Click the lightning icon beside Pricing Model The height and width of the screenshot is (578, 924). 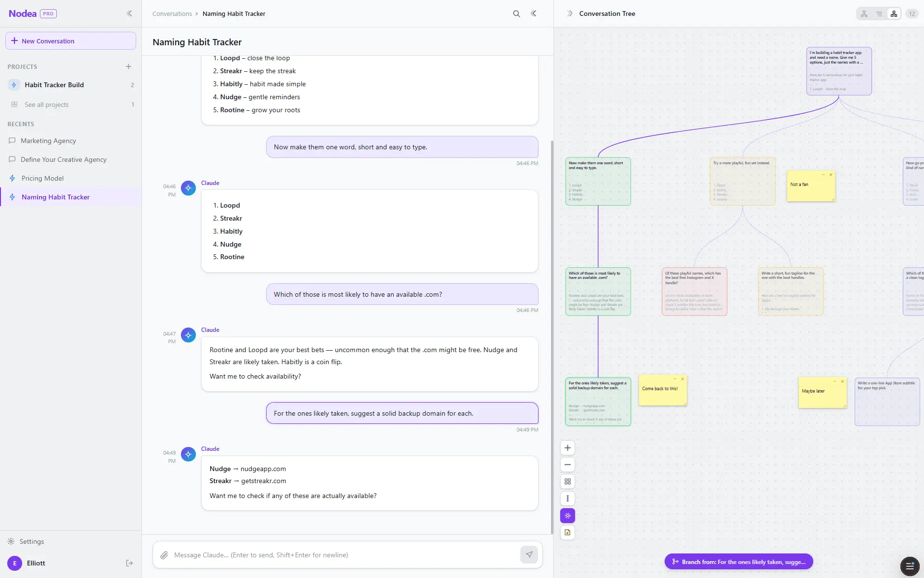(x=13, y=178)
